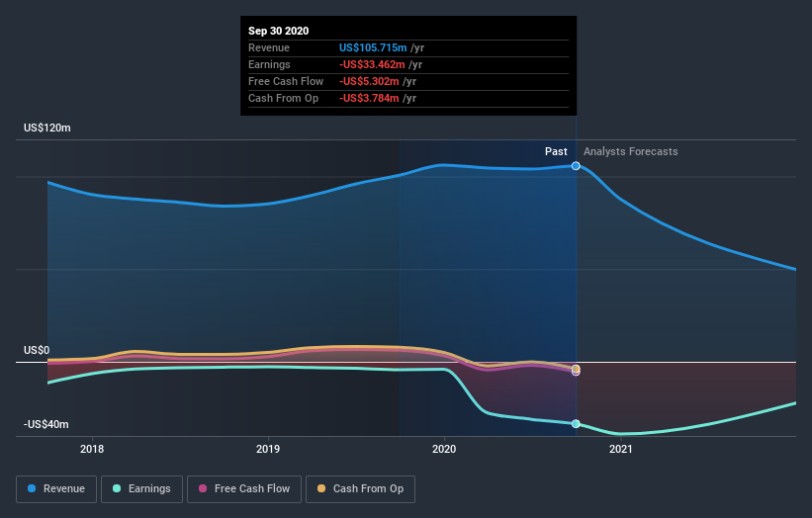
Task: Click the Past label on chart
Action: 556,151
